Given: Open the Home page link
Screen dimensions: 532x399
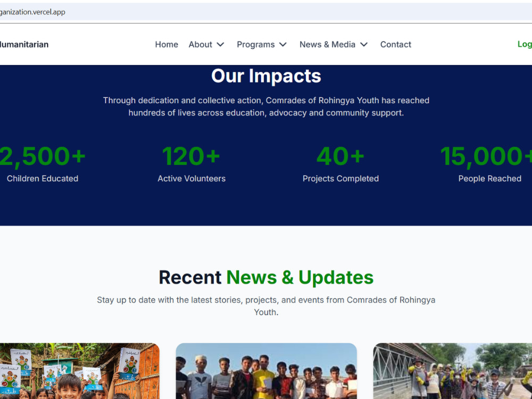Looking at the screenshot, I should [166, 45].
